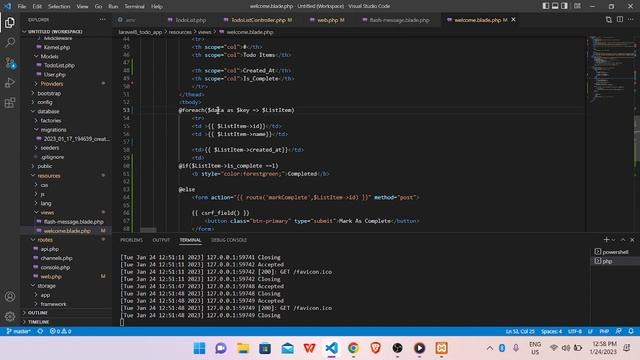
Task: Toggle bottom panel layout icon
Action: click(x=555, y=6)
